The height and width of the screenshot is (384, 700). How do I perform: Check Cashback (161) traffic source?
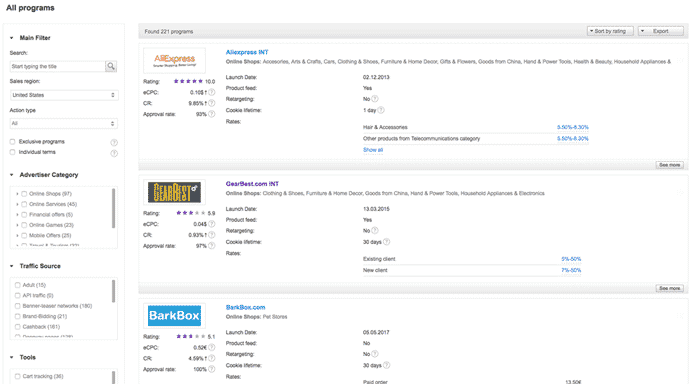coord(18,327)
